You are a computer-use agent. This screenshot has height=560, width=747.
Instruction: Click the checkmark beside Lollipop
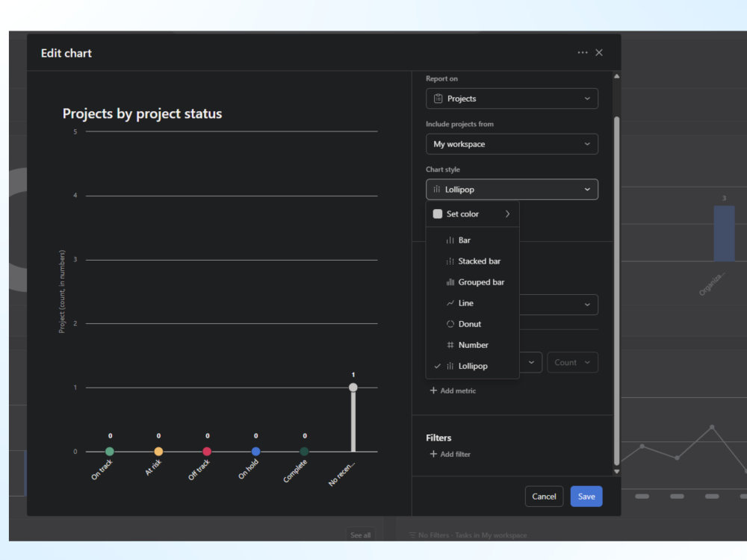click(x=437, y=366)
